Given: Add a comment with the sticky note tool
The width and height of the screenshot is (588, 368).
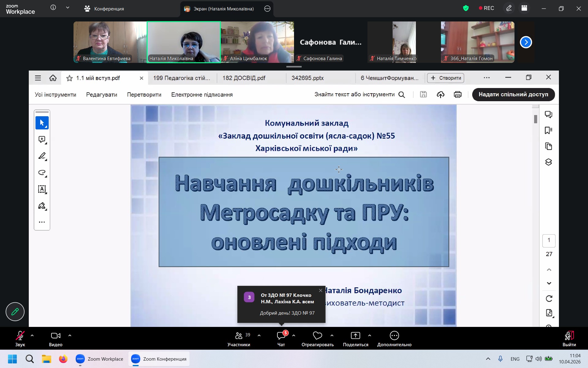Looking at the screenshot, I should click(42, 140).
